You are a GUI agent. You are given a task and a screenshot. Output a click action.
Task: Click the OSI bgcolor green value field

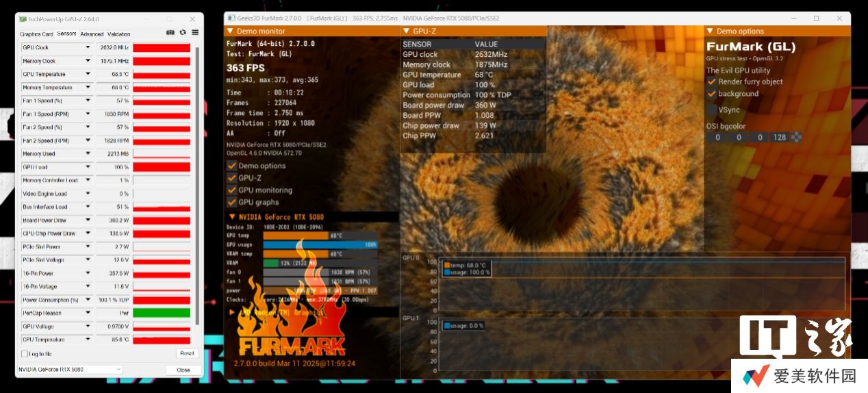pyautogui.click(x=738, y=137)
